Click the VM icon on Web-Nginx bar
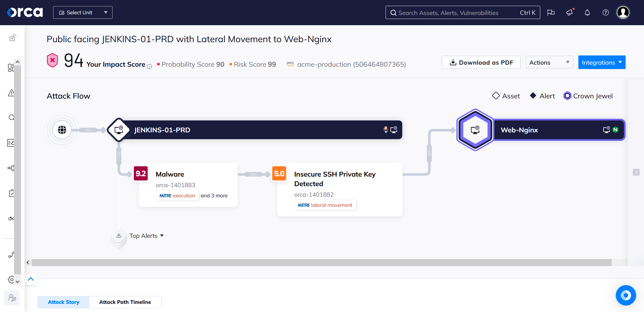 coord(606,130)
